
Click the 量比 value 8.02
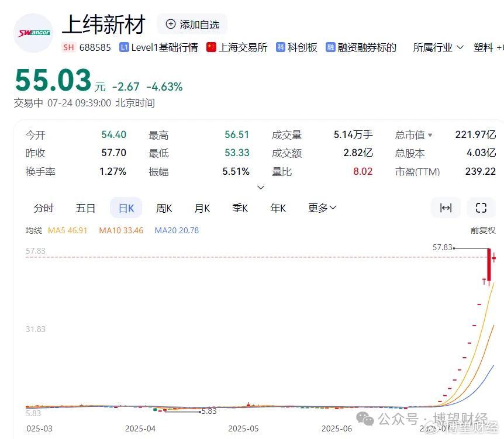point(363,171)
